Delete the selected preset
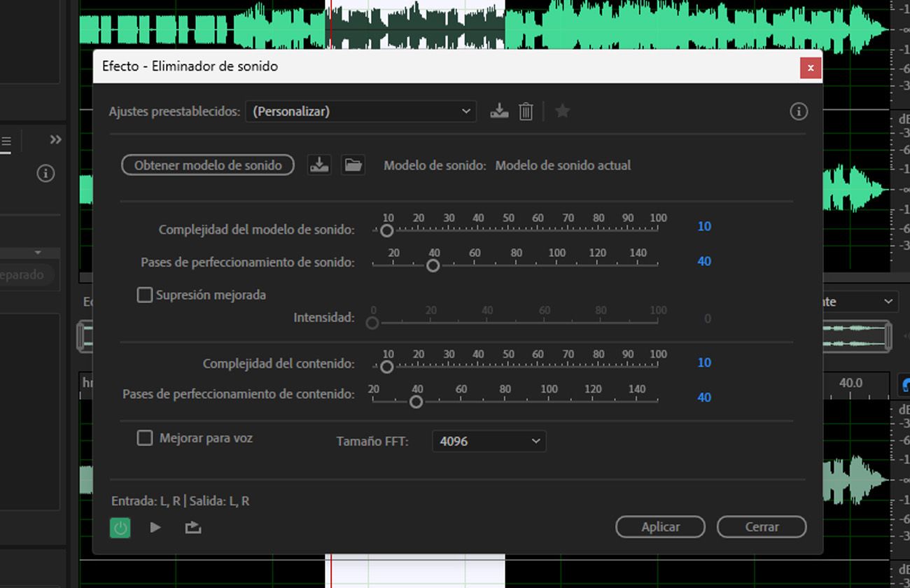 [x=526, y=111]
